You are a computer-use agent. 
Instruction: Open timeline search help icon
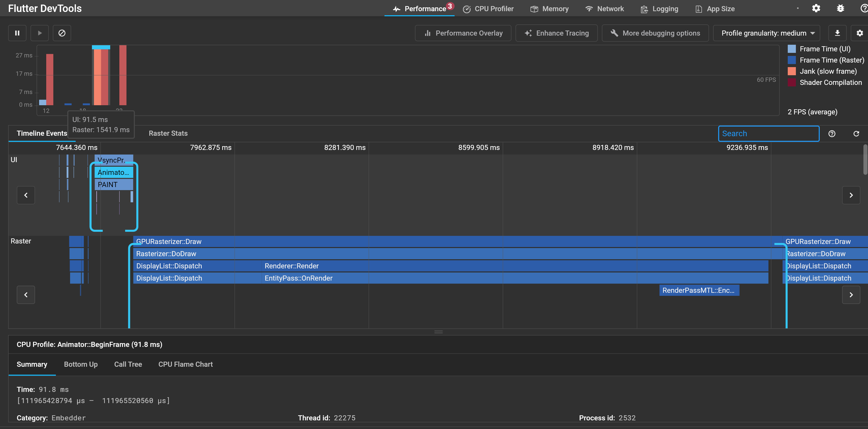(832, 134)
